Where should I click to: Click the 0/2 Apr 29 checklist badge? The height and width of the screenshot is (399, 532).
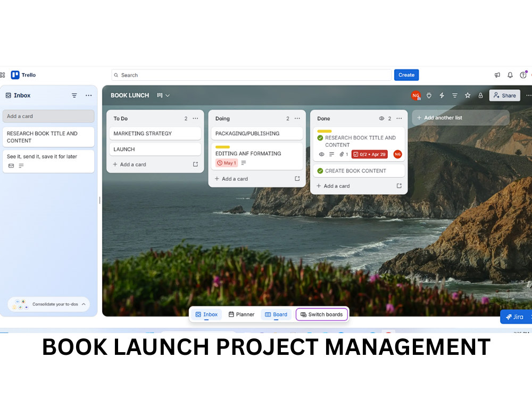[370, 154]
